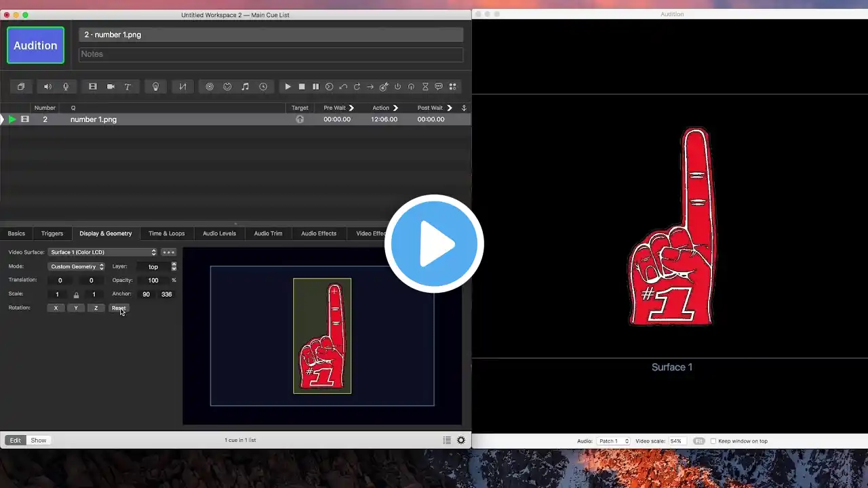Open the Custom Geometry mode dropdown
The height and width of the screenshot is (488, 868).
pos(77,267)
